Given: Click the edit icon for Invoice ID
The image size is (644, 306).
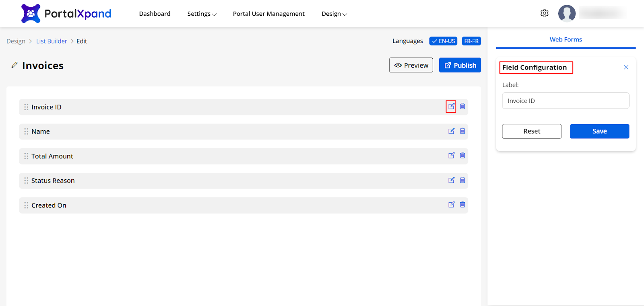Looking at the screenshot, I should (x=451, y=107).
